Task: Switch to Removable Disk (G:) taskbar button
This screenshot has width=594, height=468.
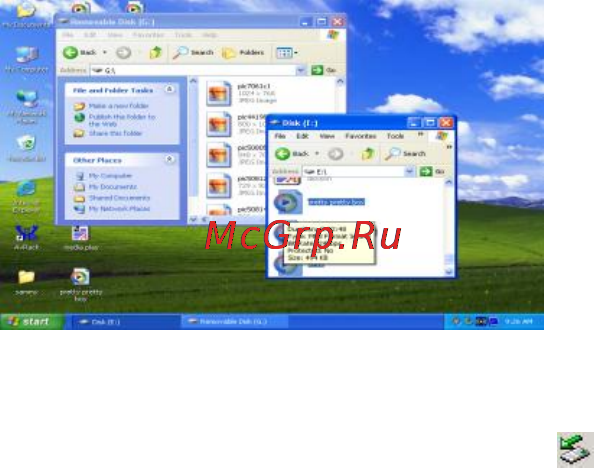Action: click(235, 322)
